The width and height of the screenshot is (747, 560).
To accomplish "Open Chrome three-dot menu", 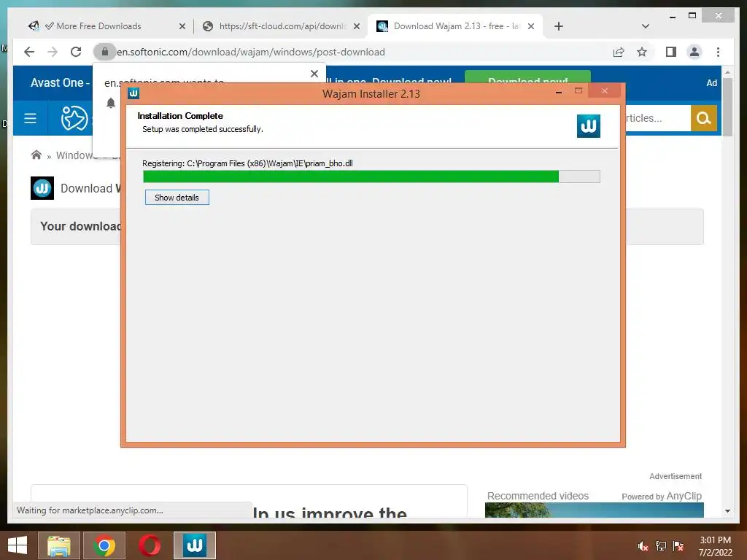I will pos(718,52).
